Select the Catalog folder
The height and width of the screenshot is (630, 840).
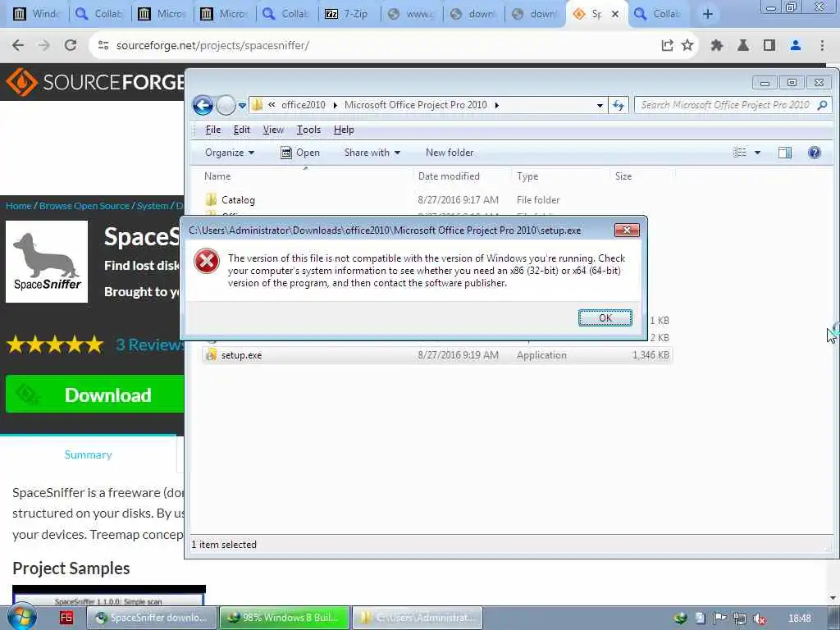[238, 200]
